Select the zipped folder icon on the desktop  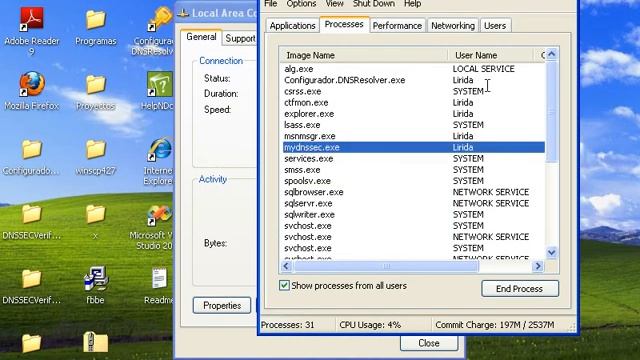point(96,342)
